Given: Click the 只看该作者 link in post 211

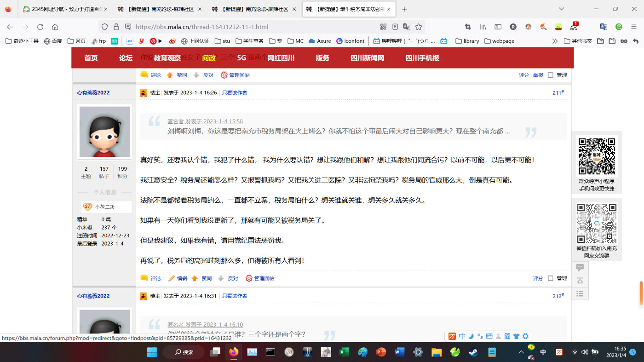Looking at the screenshot, I should pos(234,92).
